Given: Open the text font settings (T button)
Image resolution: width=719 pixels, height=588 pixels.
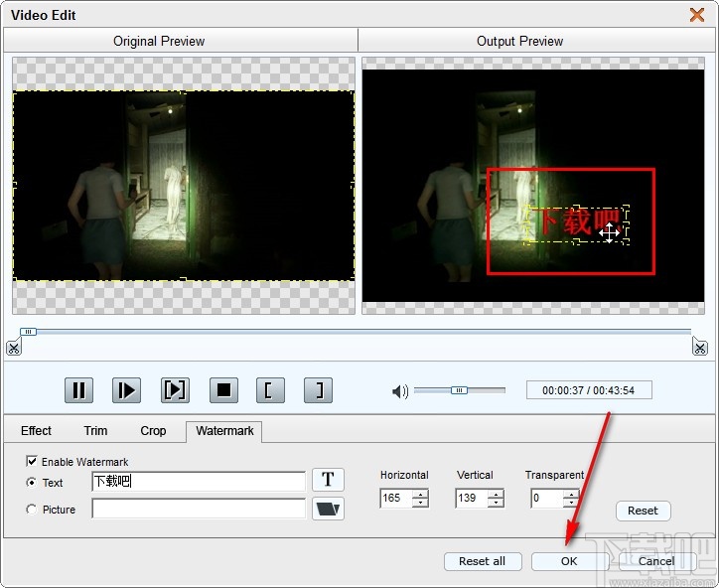Looking at the screenshot, I should coord(328,480).
